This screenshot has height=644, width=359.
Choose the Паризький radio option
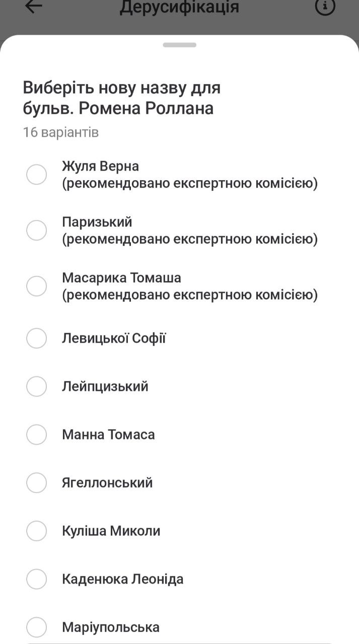36,230
